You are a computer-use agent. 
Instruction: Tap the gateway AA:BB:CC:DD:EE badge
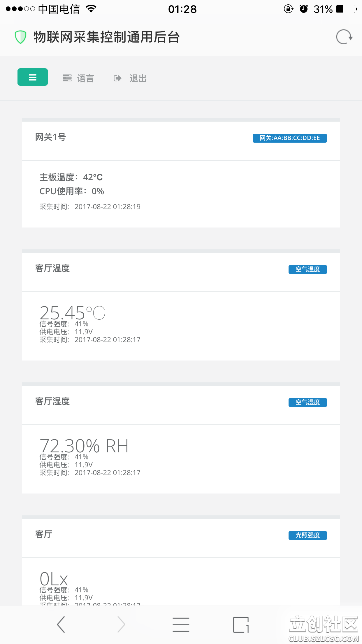(290, 138)
